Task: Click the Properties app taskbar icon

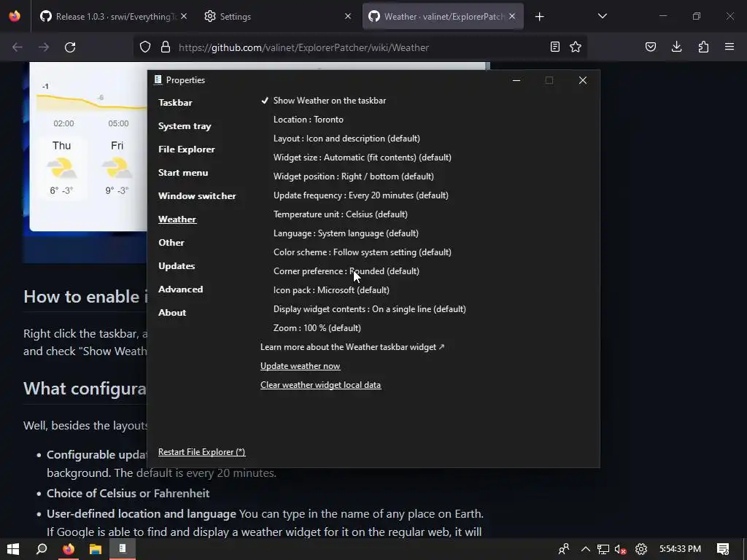Action: (123, 549)
